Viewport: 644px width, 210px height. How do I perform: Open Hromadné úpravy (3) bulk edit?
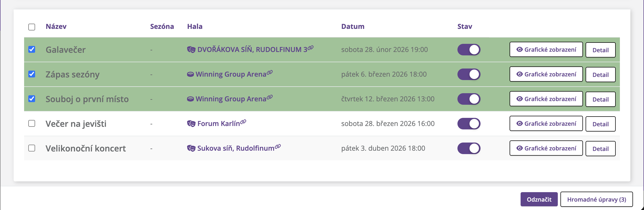(596, 199)
